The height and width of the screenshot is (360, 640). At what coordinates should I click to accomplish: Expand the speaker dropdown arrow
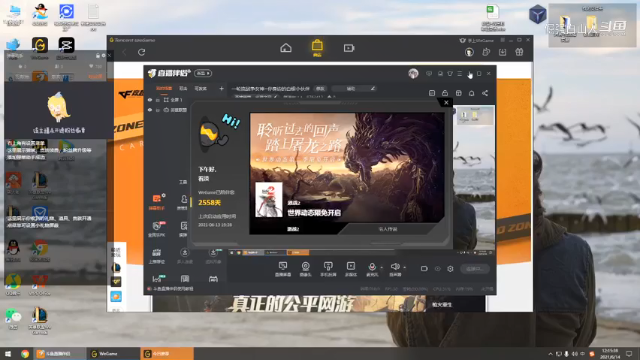pos(404,268)
